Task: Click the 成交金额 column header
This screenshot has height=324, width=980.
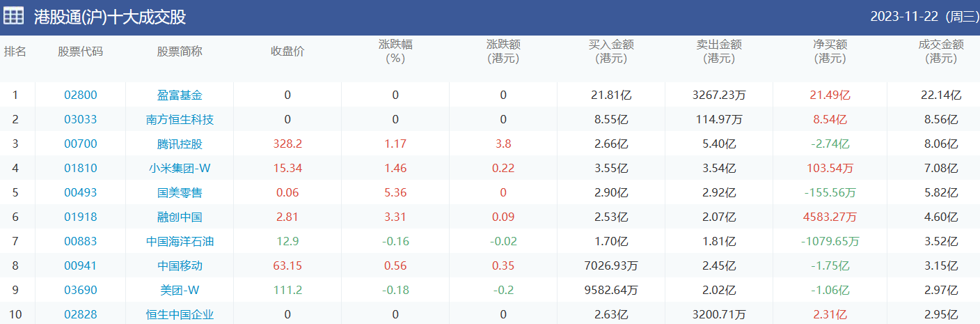Action: (941, 52)
